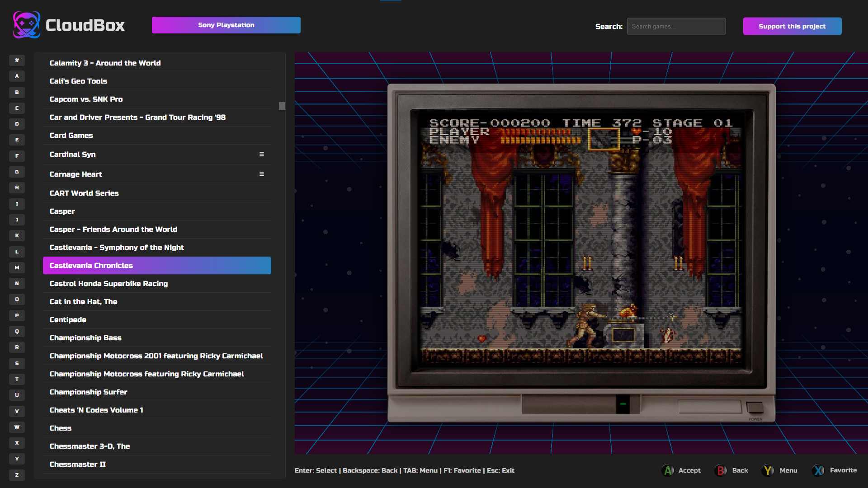This screenshot has width=868, height=488.
Task: Jump to letter R in index
Action: coord(17,347)
